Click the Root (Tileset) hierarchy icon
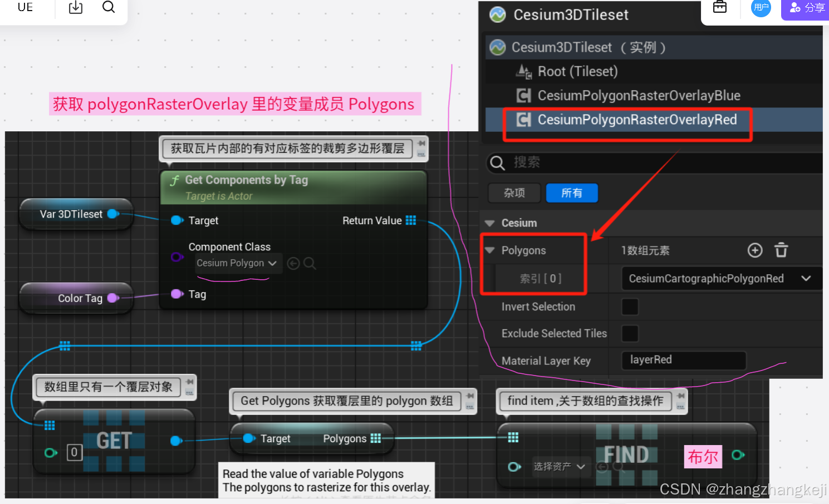The height and width of the screenshot is (504, 829). click(x=523, y=71)
